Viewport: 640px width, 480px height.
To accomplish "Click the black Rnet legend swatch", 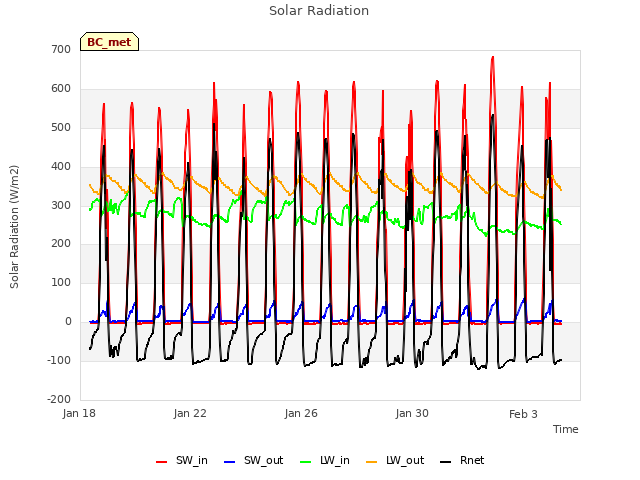I will (445, 462).
